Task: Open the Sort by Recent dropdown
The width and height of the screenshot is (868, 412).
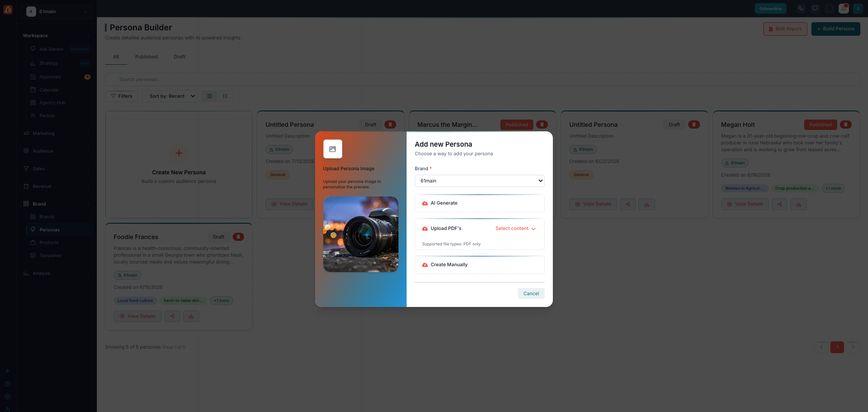Action: [170, 96]
